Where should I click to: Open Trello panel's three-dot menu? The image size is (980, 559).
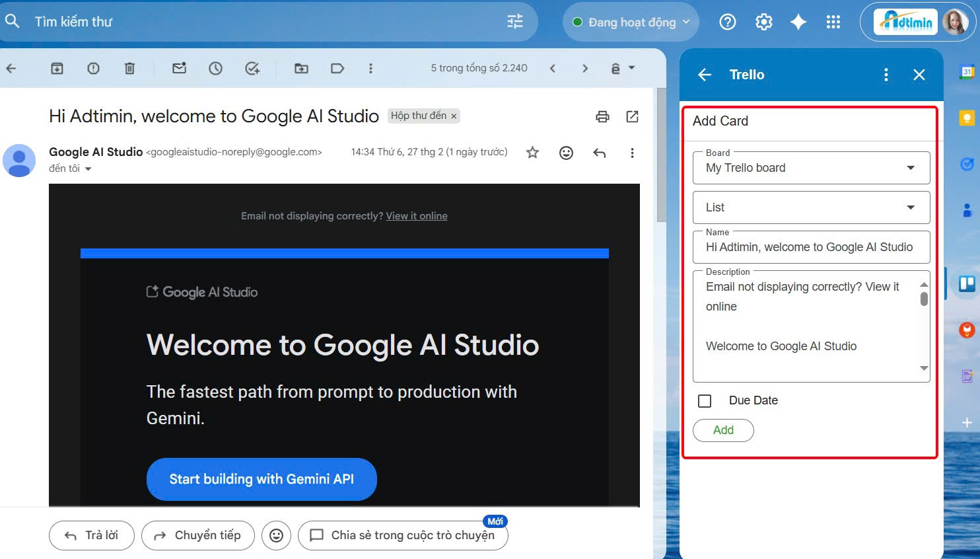point(886,75)
